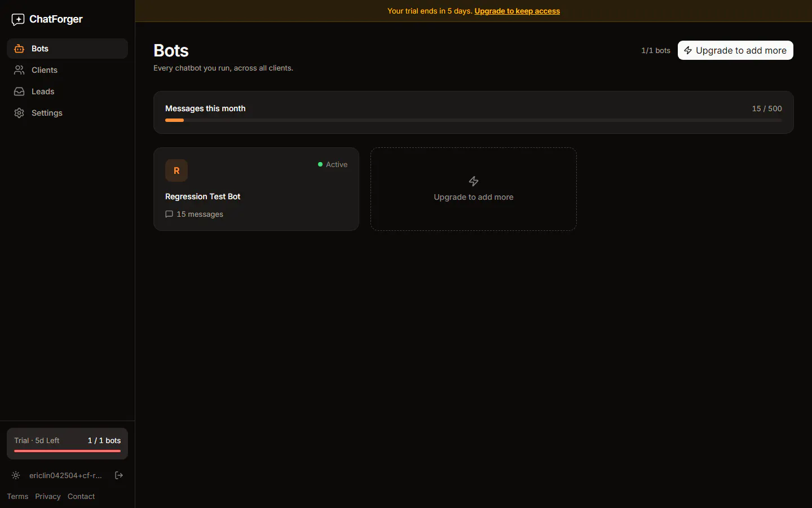Open the Regression Test Bot card

tap(256, 189)
